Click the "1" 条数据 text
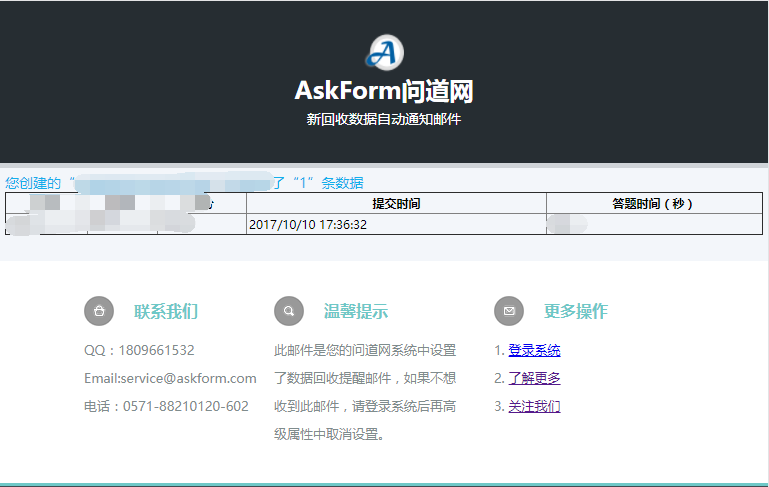 click(329, 183)
